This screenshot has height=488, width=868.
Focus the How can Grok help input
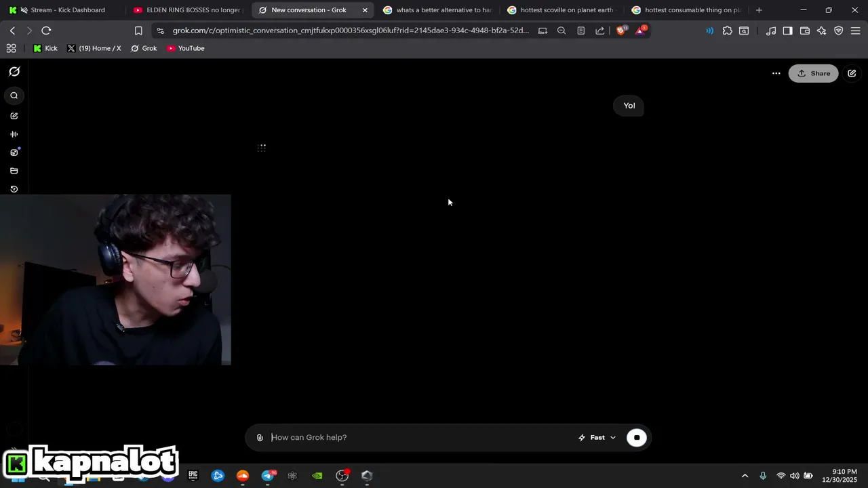tap(420, 438)
